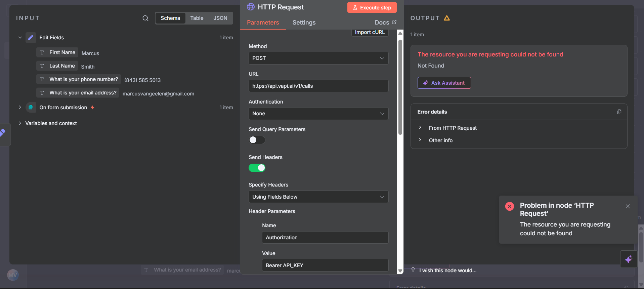Click the type icon beside 'What is your email address?' in the Input panel
This screenshot has height=289, width=644.
pos(42,93)
